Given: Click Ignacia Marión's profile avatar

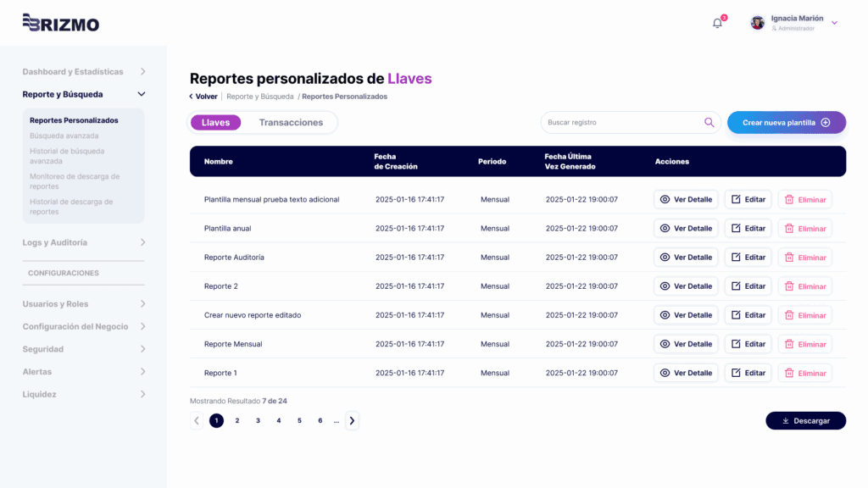Looking at the screenshot, I should (757, 22).
